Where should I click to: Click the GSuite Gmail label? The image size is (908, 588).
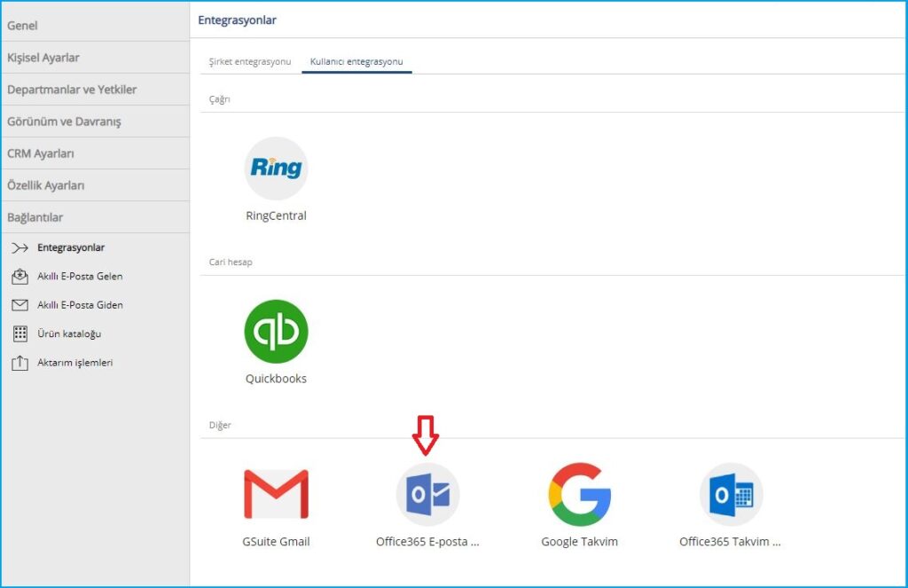[x=277, y=542]
